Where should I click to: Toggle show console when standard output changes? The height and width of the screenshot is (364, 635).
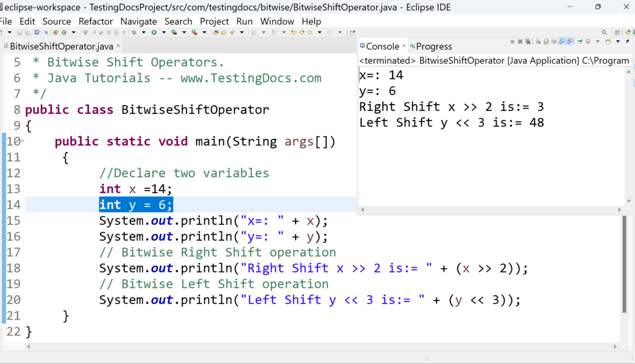click(x=562, y=42)
